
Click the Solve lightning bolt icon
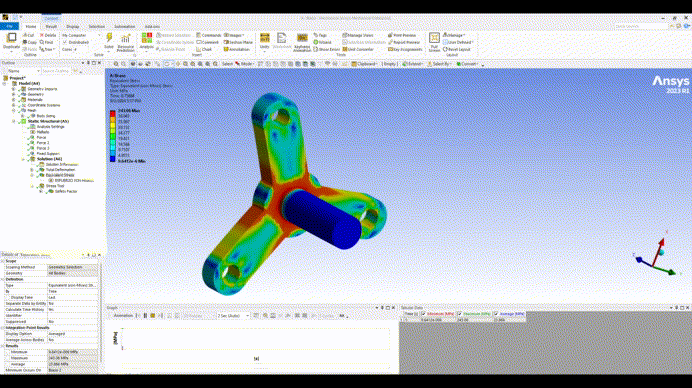[109, 39]
